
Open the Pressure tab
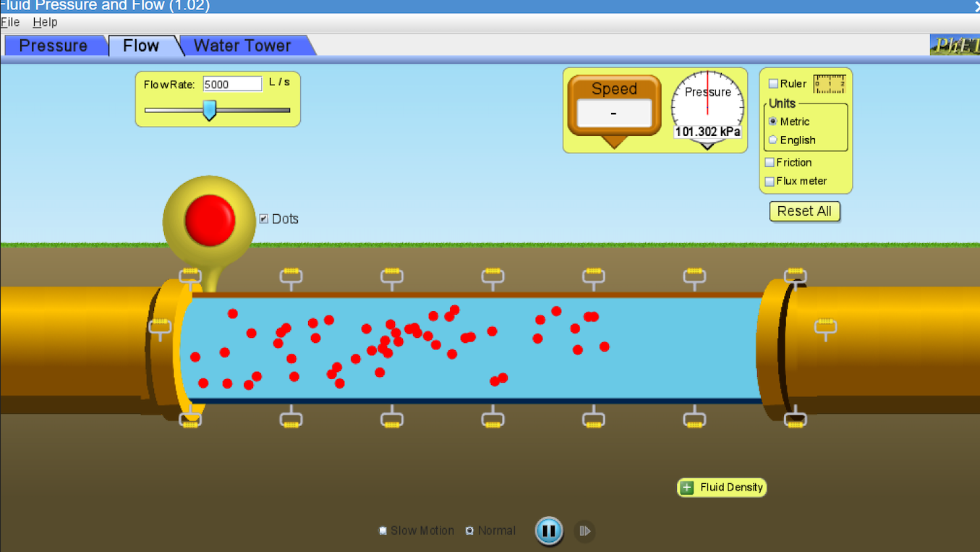click(54, 46)
